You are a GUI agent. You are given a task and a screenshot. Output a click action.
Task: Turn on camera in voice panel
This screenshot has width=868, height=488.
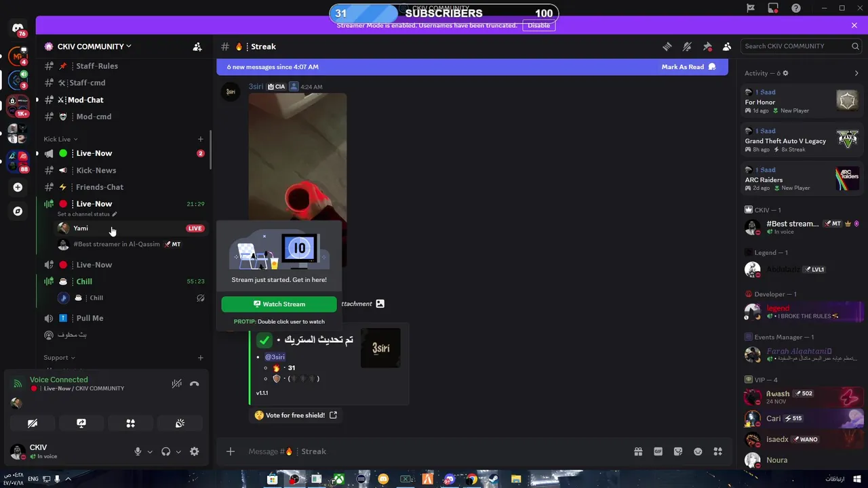[x=33, y=423]
